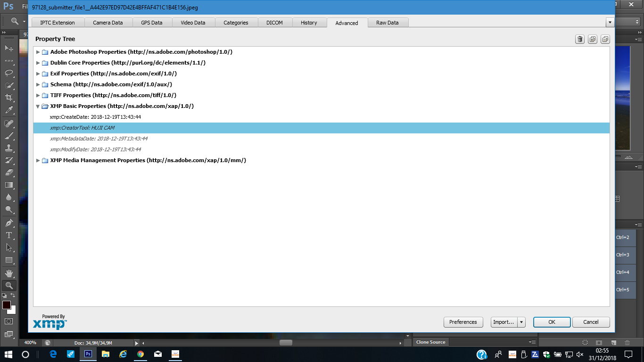Image resolution: width=644 pixels, height=362 pixels.
Task: Expand Exif Properties tree node
Action: 38,74
